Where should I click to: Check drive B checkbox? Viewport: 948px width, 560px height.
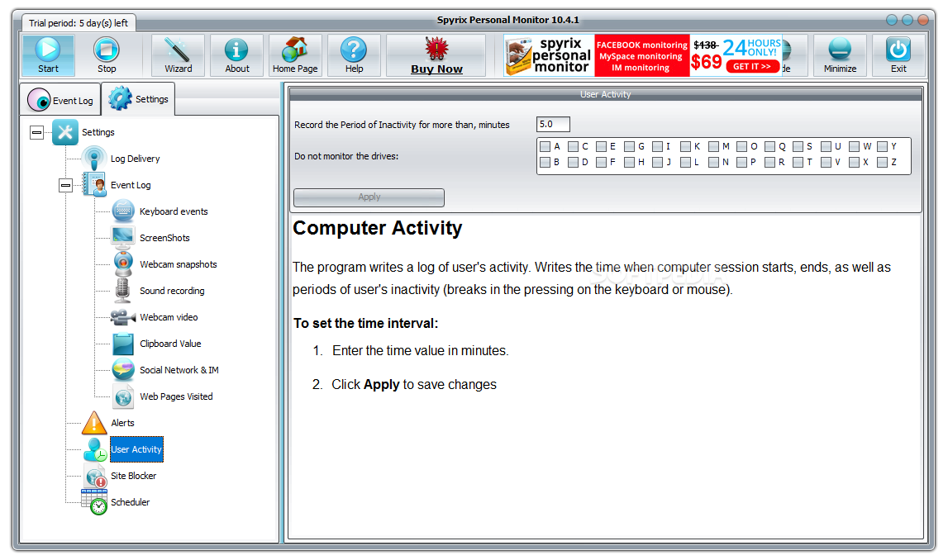pos(545,162)
